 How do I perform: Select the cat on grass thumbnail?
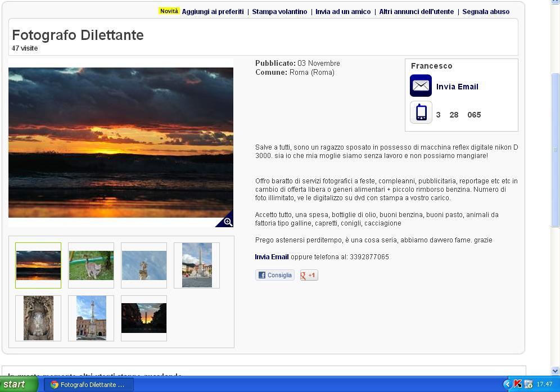91,265
